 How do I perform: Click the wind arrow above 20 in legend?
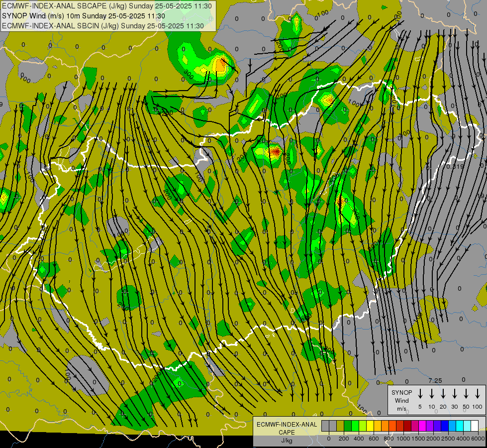click(x=443, y=394)
